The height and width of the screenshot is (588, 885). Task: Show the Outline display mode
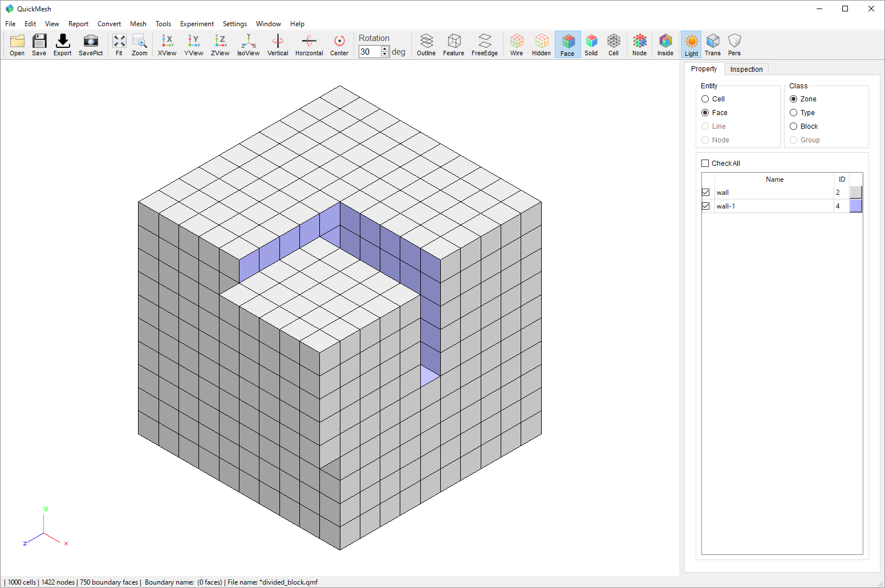(427, 44)
